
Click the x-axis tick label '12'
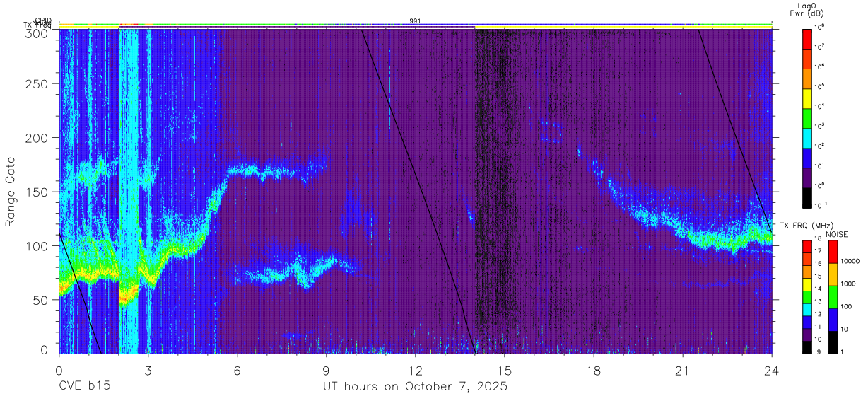coord(415,370)
